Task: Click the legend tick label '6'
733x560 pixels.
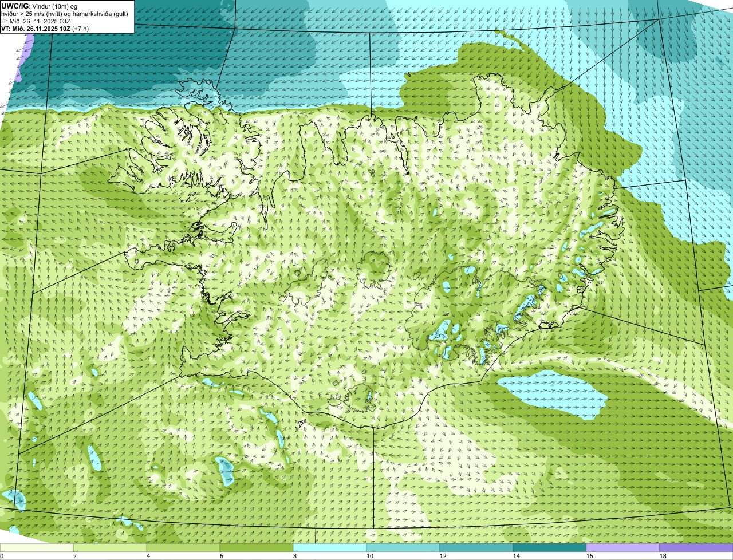Action: tap(222, 556)
